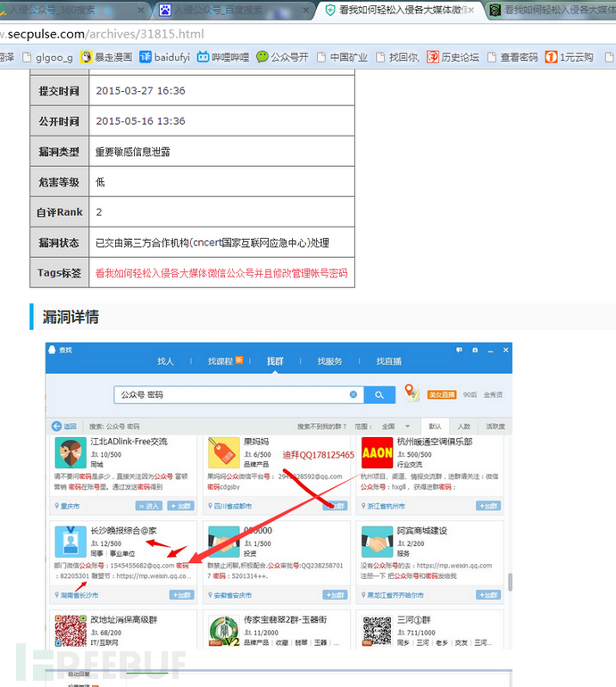This screenshot has width=616, height=687.
Task: Click the shield favicon on the active tab
Action: (x=330, y=10)
